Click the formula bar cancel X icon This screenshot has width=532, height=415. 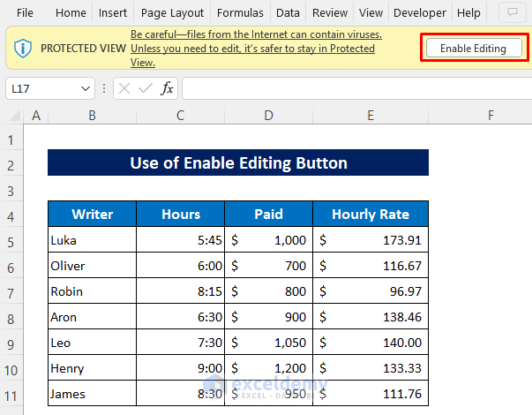(x=125, y=88)
